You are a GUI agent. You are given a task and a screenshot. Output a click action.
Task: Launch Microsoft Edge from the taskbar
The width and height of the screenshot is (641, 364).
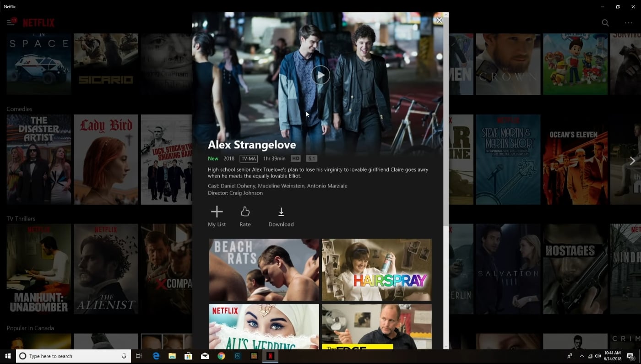click(155, 356)
